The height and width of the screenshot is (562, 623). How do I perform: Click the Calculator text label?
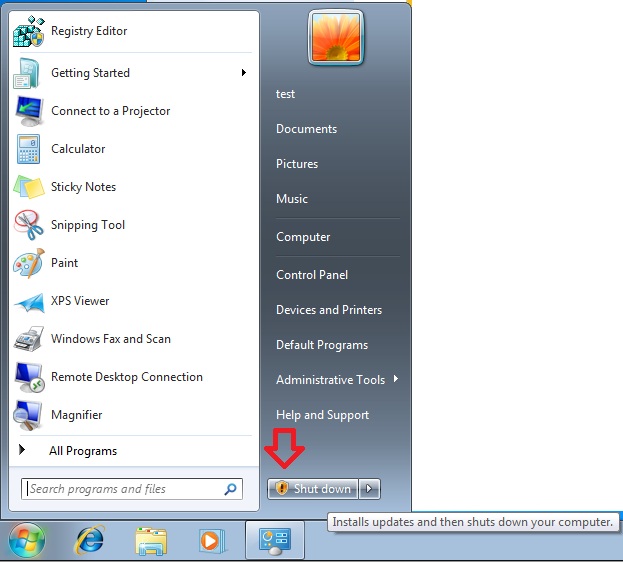coord(78,149)
